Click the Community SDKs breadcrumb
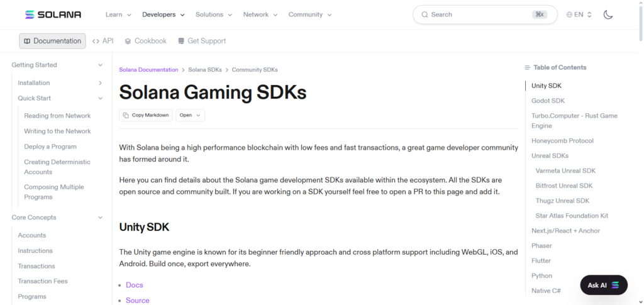Image resolution: width=644 pixels, height=305 pixels. pos(255,70)
